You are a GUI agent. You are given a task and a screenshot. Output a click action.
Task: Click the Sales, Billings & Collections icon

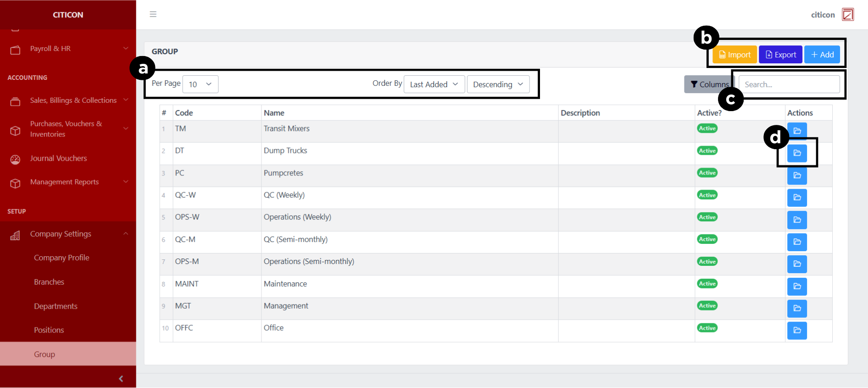coord(16,101)
